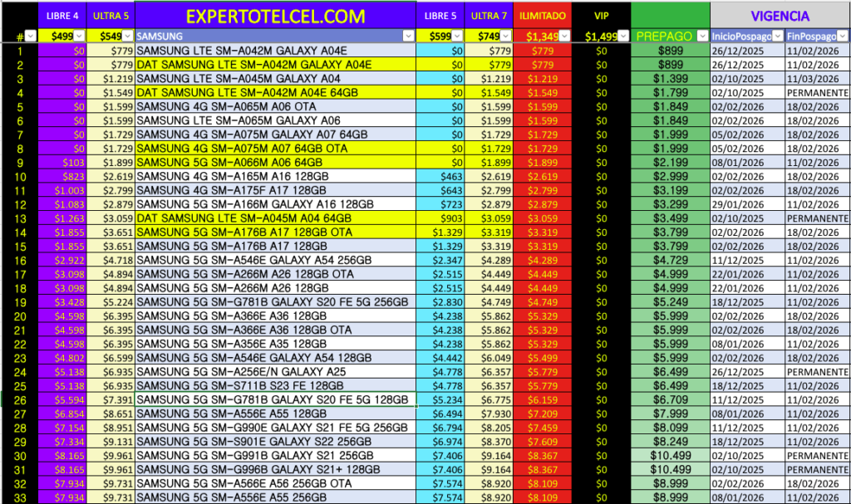
Task: Select the SM-S901E Galaxy S22 256GB cell
Action: coord(275,441)
